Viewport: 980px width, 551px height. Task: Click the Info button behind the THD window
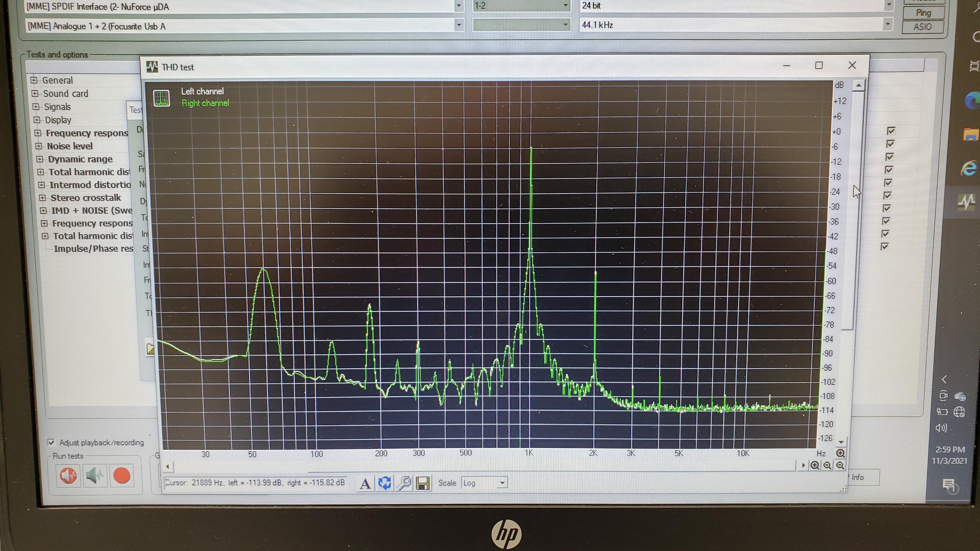pyautogui.click(x=863, y=477)
